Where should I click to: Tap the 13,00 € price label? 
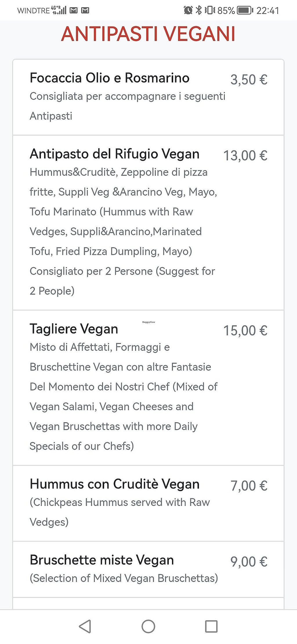(245, 156)
